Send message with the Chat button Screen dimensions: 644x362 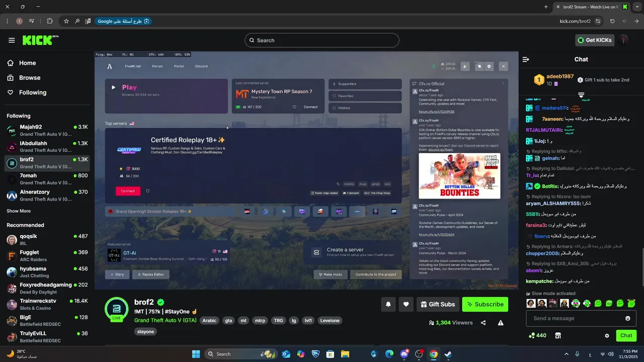click(x=626, y=335)
